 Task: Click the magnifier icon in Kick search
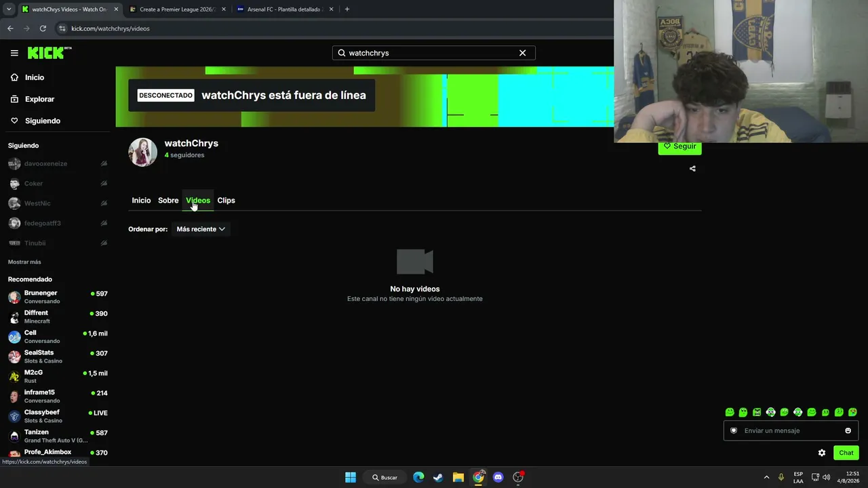pos(342,53)
